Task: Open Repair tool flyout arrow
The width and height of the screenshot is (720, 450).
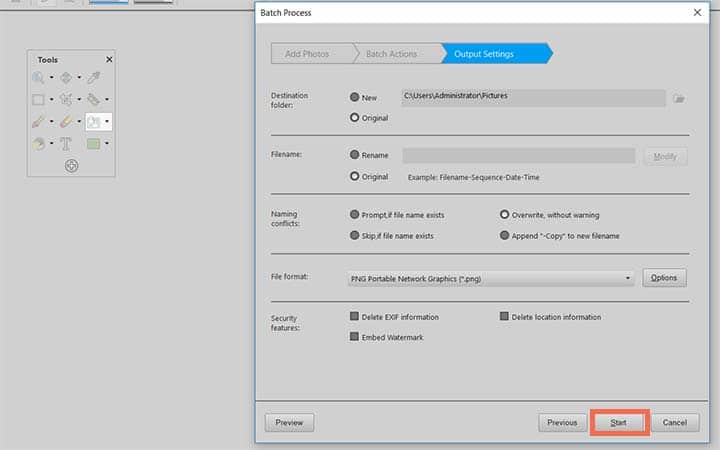Action: (x=107, y=99)
